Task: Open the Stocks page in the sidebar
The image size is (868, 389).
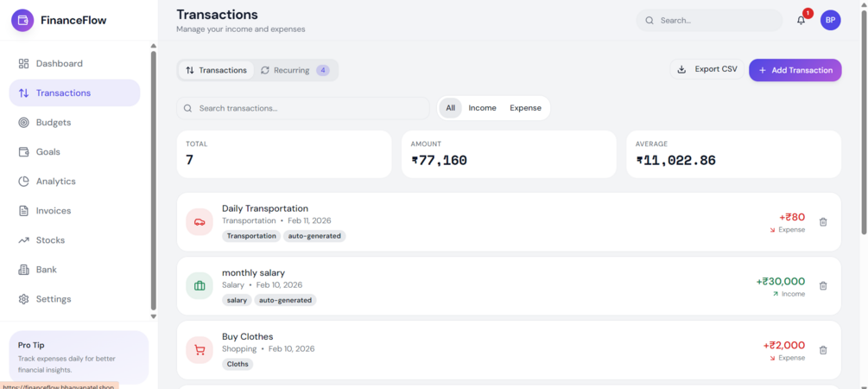Action: [50, 240]
